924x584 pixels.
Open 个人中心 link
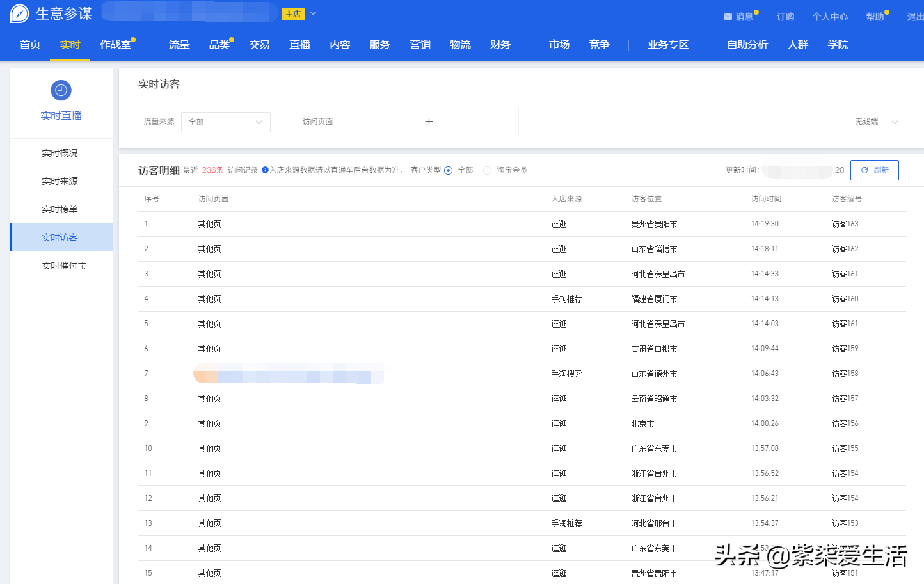click(x=830, y=17)
